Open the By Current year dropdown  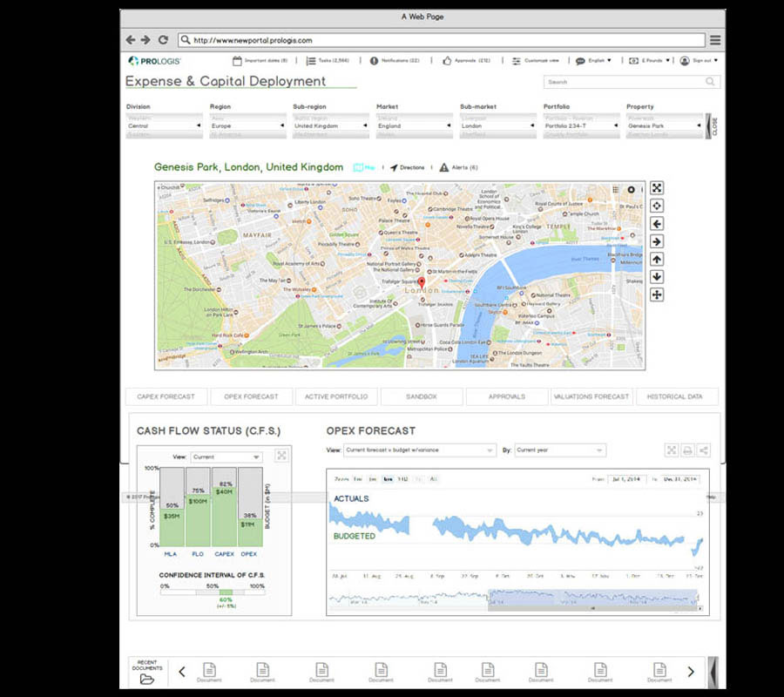tap(559, 450)
